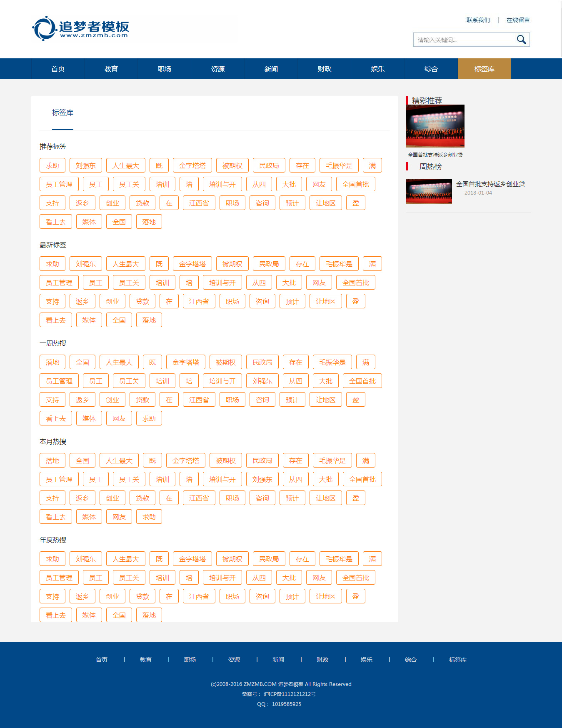The image size is (562, 728).
Task: Go to 首页 in the top navigation bar
Action: pos(58,69)
